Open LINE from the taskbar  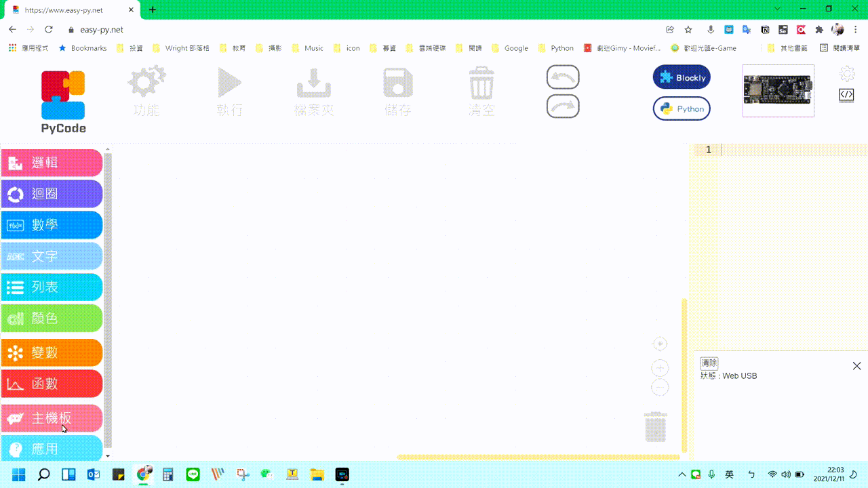tap(193, 474)
